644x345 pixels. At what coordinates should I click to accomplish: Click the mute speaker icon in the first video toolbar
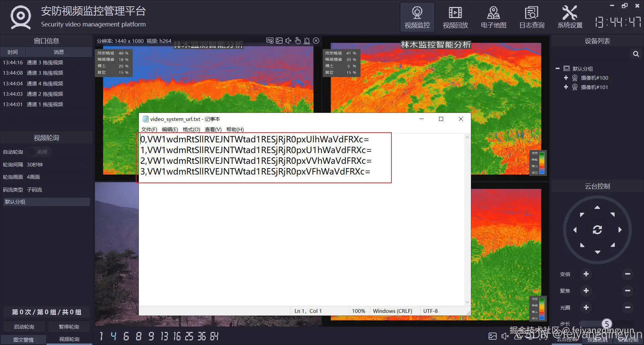coord(288,41)
